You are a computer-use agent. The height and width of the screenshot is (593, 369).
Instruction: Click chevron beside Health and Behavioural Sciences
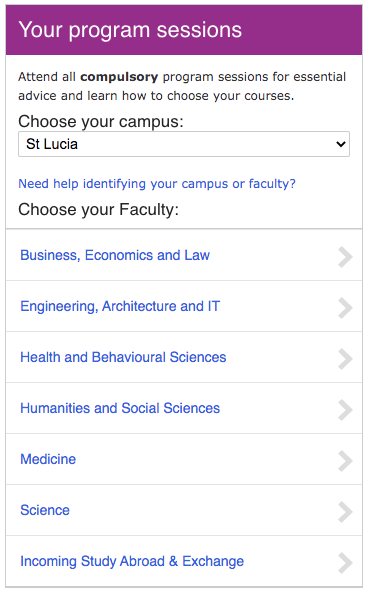(x=345, y=359)
